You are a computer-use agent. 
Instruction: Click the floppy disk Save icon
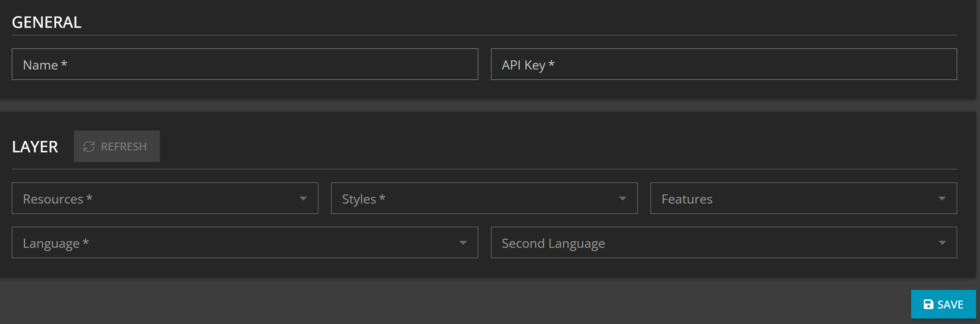(928, 304)
